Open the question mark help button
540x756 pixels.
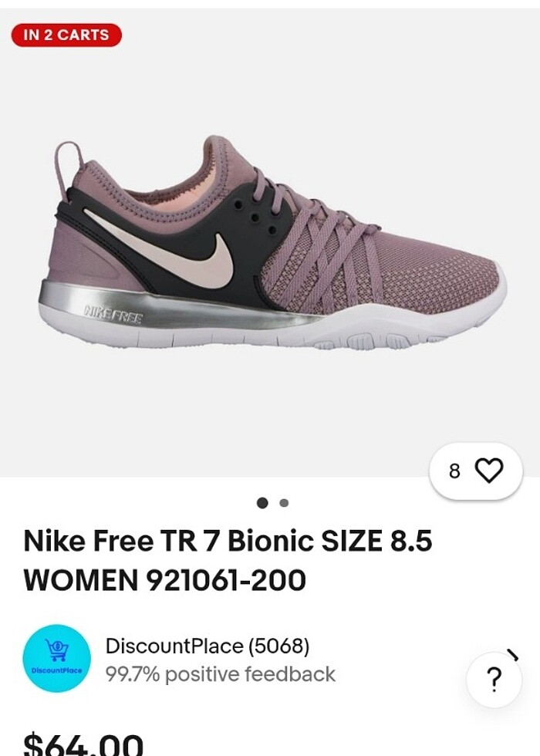(x=494, y=680)
